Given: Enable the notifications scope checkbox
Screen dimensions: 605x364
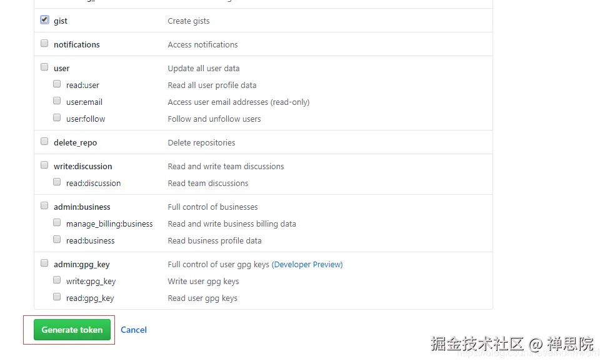Looking at the screenshot, I should click(44, 44).
